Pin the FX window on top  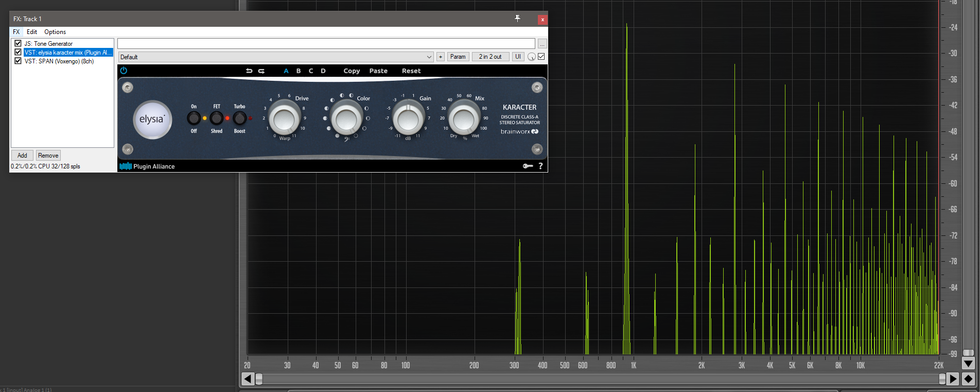(x=517, y=19)
